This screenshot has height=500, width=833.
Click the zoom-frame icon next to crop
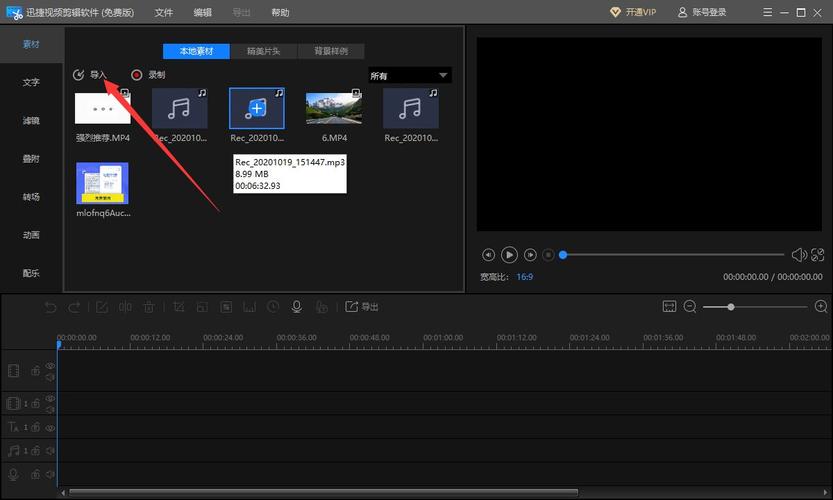[x=202, y=307]
